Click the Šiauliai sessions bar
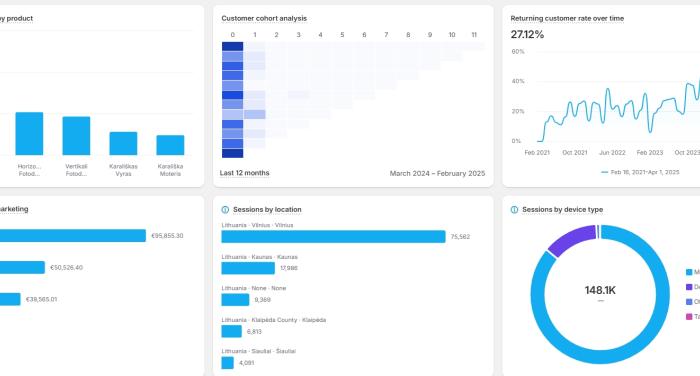700x376 pixels. [228, 363]
